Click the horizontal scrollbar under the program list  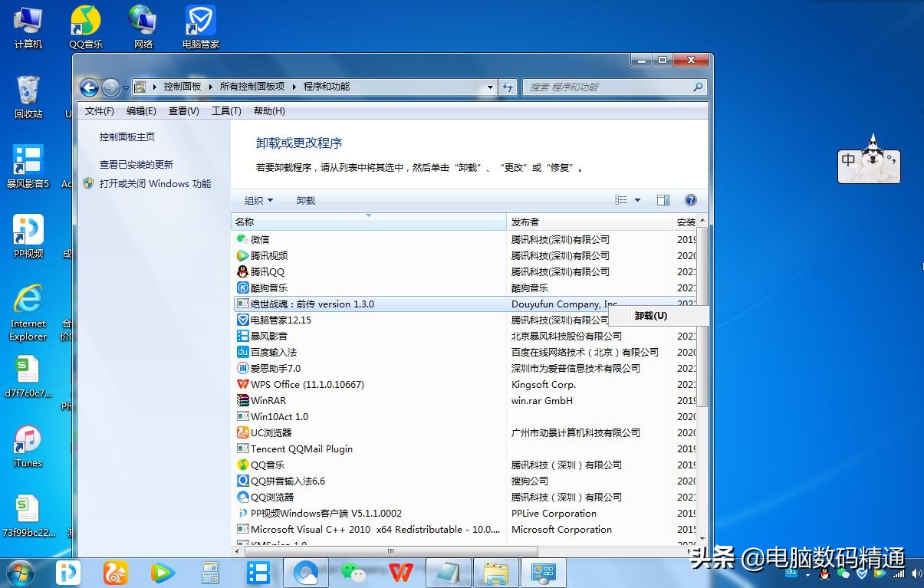point(391,551)
